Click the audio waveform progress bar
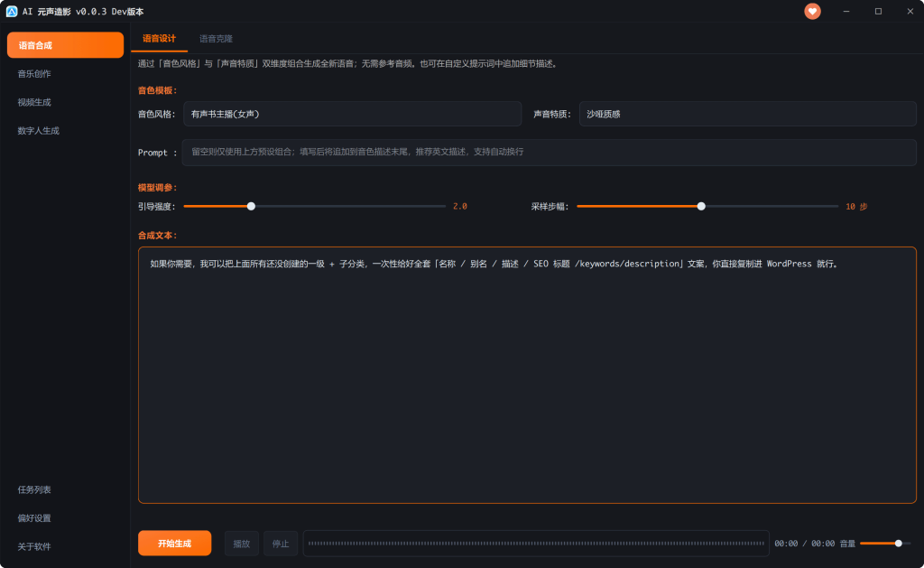 [536, 544]
